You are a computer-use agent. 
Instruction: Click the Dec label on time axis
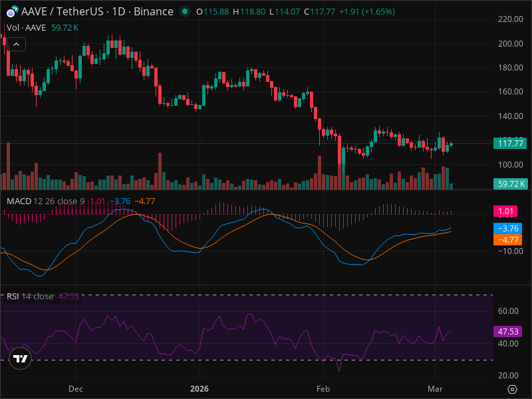point(76,389)
